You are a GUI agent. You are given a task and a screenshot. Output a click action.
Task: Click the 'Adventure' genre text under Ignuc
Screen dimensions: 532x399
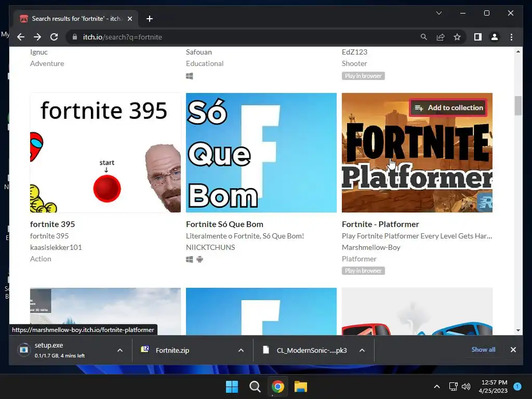coord(47,63)
